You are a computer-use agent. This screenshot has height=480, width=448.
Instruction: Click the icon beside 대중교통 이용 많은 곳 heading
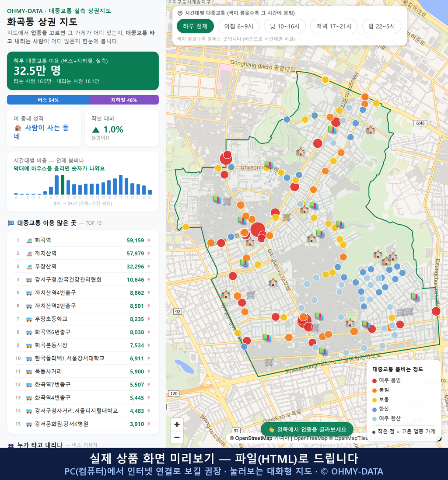11,223
